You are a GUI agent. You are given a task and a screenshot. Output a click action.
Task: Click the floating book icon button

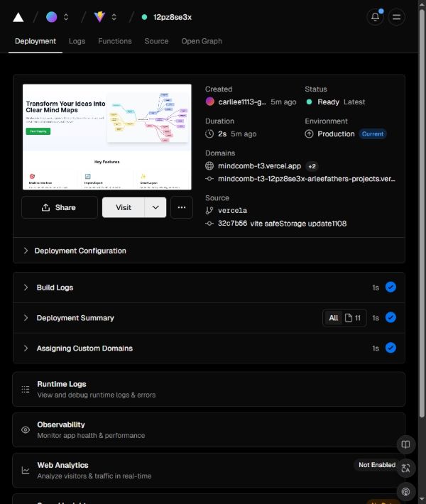(405, 444)
